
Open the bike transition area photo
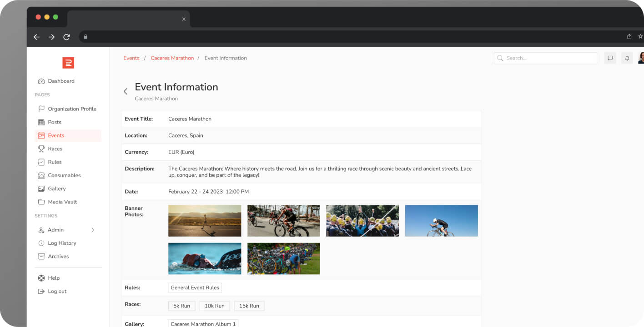click(284, 258)
